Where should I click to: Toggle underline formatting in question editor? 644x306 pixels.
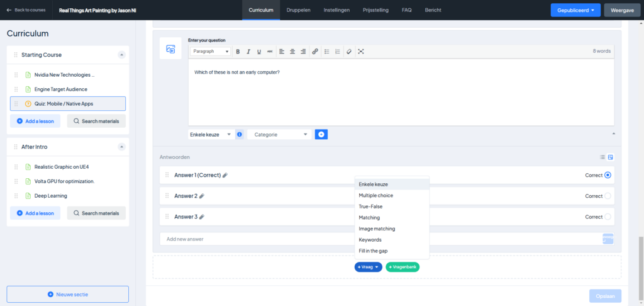(x=258, y=52)
